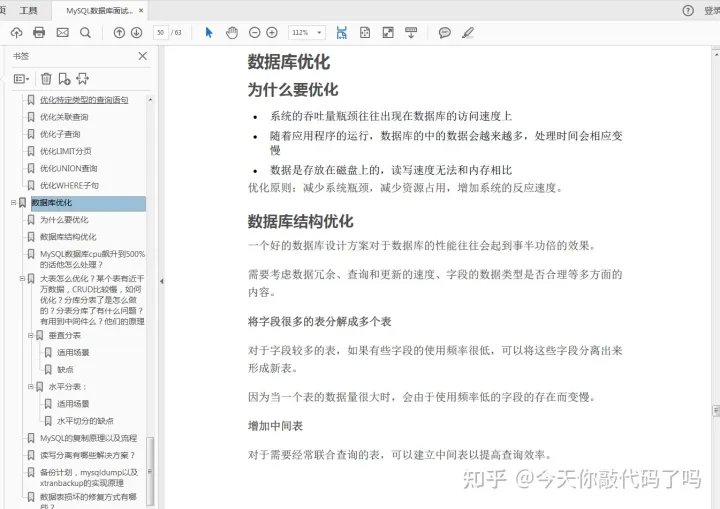Select bookmark 优化WHERE子句
Image resolution: width=720 pixels, height=509 pixels.
click(69, 186)
